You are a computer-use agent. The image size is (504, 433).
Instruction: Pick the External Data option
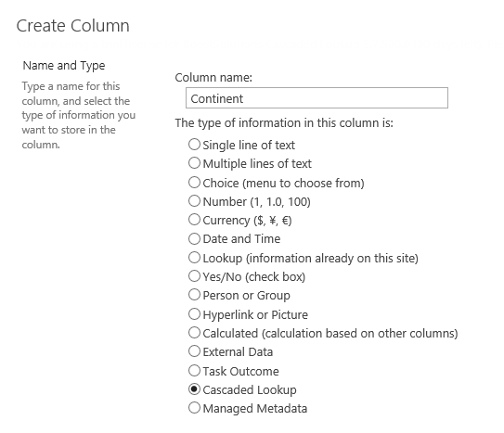pos(194,351)
